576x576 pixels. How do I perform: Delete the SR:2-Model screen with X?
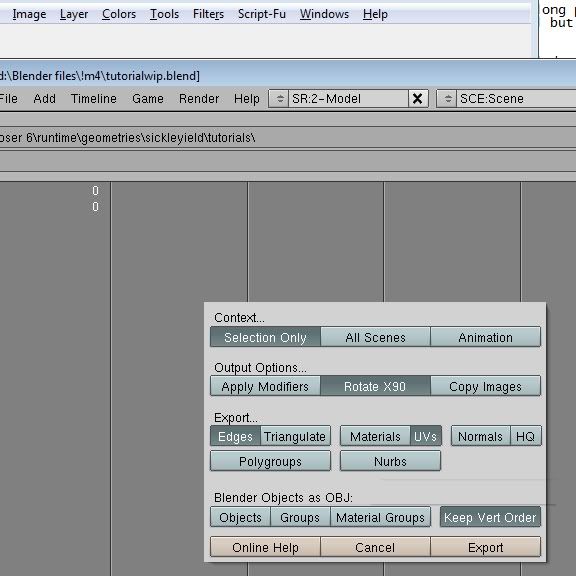click(x=418, y=98)
